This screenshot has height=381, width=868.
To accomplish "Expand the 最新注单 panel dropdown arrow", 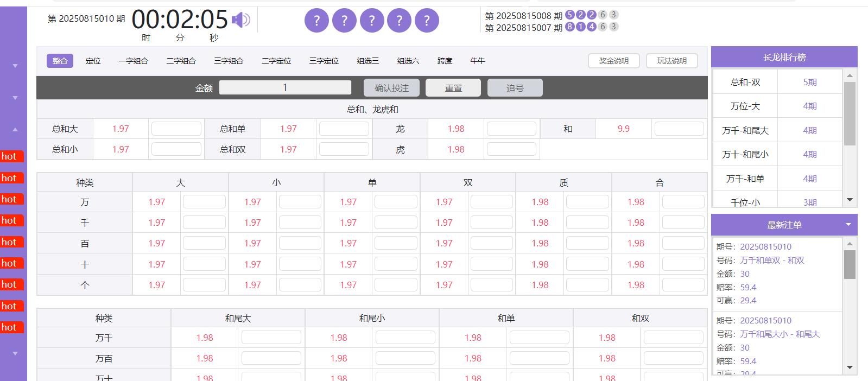I will pyautogui.click(x=848, y=225).
